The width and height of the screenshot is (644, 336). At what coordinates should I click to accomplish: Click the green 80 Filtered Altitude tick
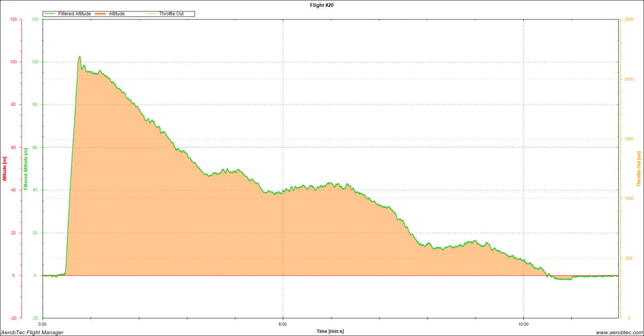(35, 105)
